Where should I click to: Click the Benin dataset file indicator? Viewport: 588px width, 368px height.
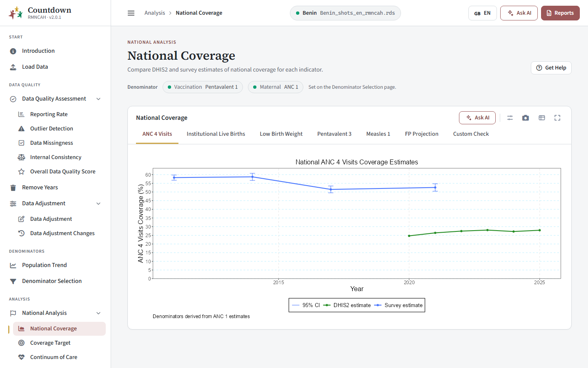345,13
